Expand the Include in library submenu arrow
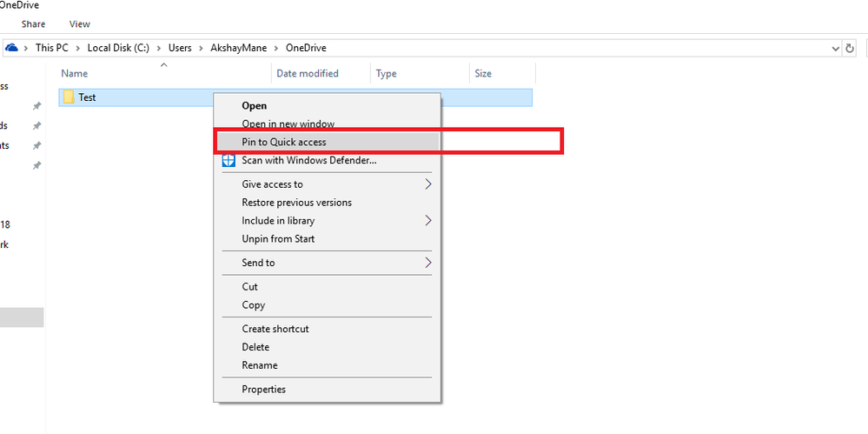The width and height of the screenshot is (868, 434). (428, 221)
